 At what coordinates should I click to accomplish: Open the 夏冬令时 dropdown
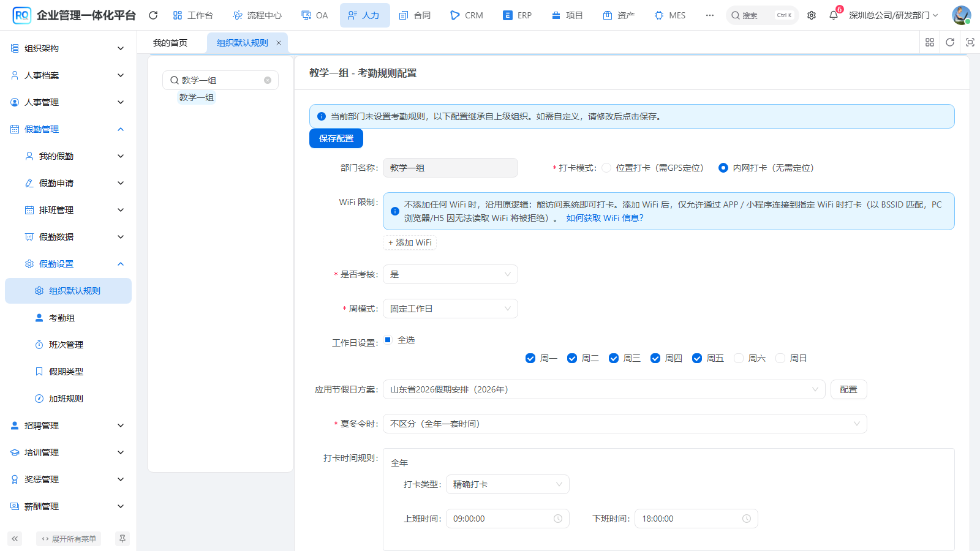coord(625,424)
